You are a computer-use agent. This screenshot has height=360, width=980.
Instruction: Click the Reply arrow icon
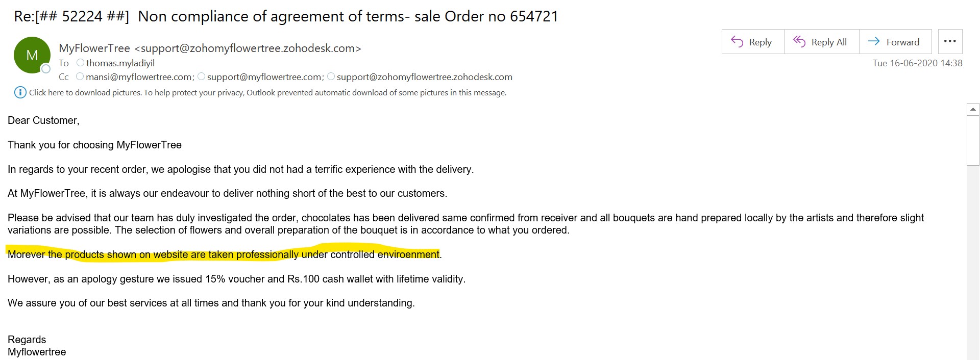pos(737,41)
